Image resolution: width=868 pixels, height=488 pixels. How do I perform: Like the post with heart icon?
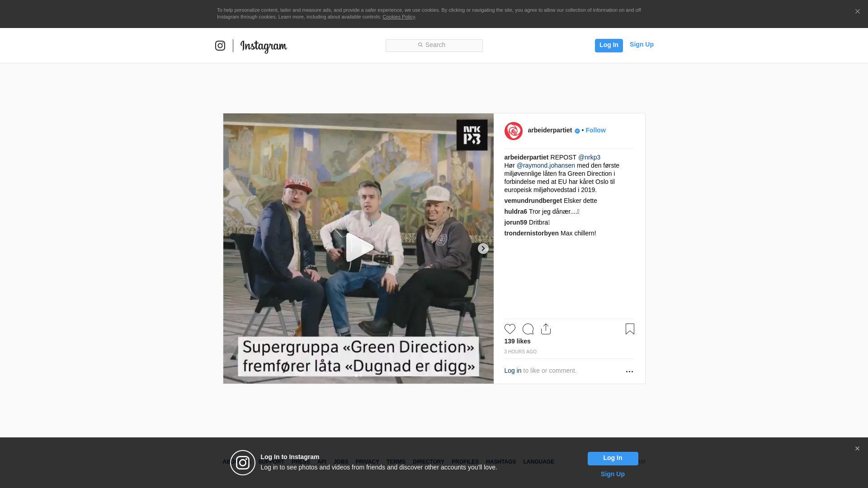click(510, 329)
